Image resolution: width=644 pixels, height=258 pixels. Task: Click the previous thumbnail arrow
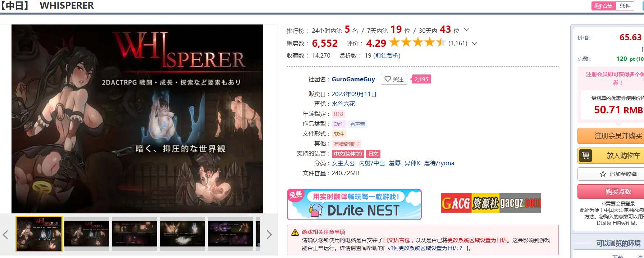tap(5, 235)
